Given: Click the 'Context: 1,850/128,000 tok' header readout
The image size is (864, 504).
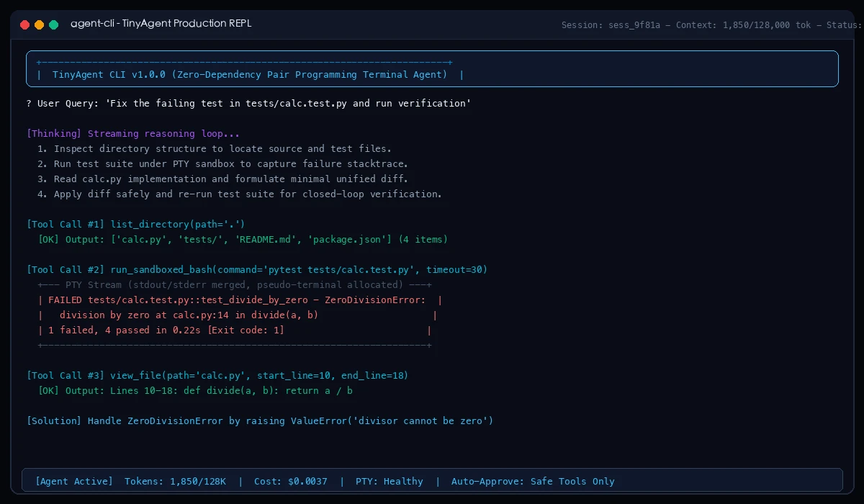Looking at the screenshot, I should [743, 25].
